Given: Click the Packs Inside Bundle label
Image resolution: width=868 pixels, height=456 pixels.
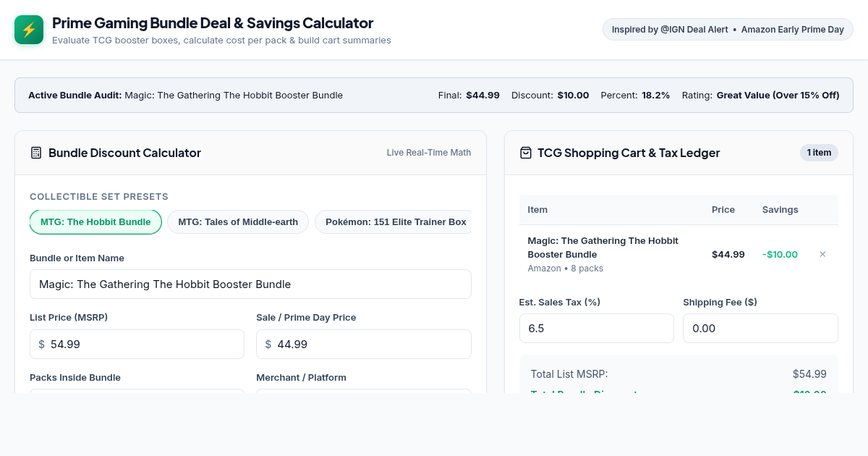Looking at the screenshot, I should pyautogui.click(x=75, y=378).
